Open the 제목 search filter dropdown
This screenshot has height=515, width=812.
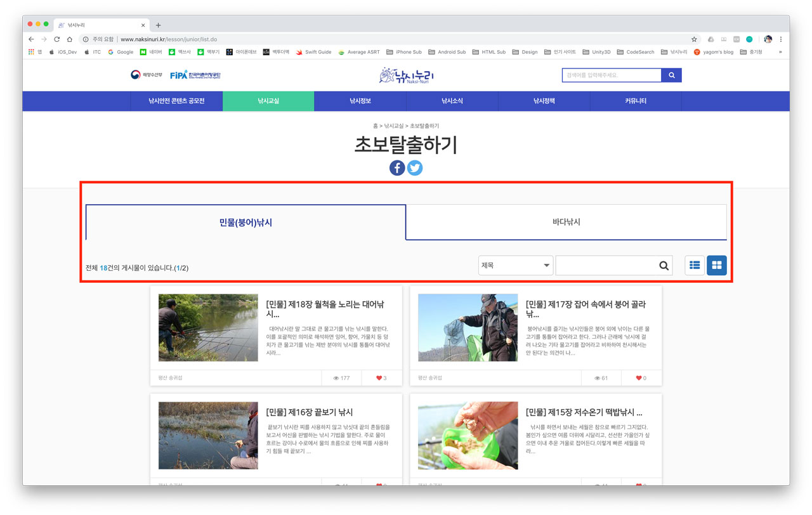pyautogui.click(x=515, y=265)
